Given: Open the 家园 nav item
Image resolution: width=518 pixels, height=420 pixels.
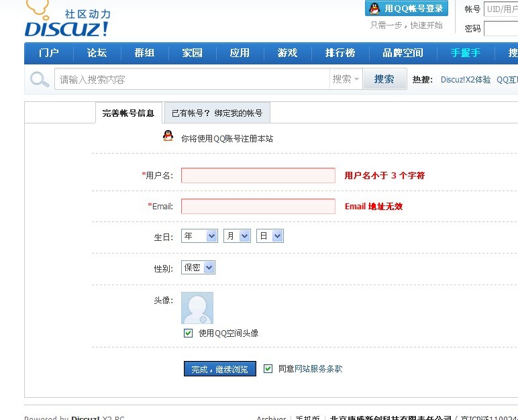Looking at the screenshot, I should (192, 53).
